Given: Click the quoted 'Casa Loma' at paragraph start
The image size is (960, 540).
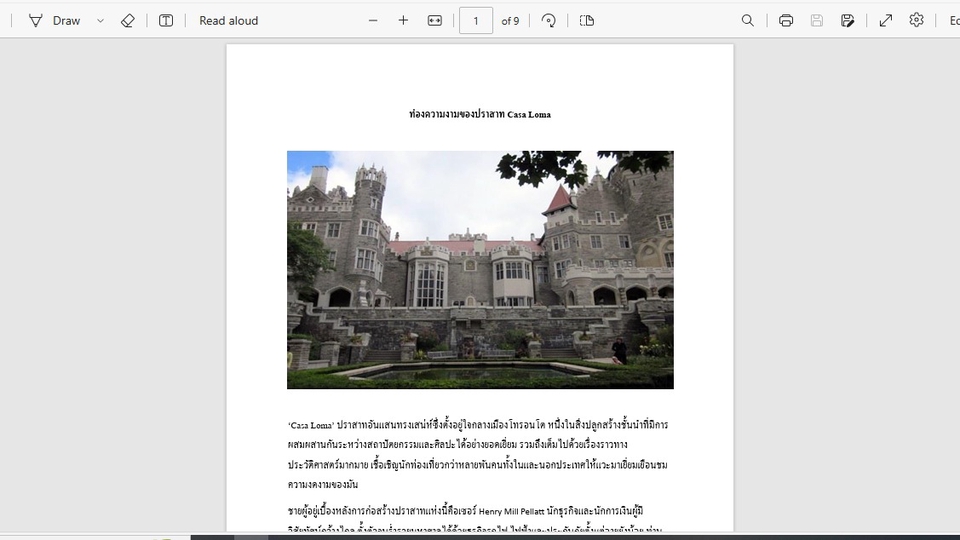Looking at the screenshot, I should (311, 425).
